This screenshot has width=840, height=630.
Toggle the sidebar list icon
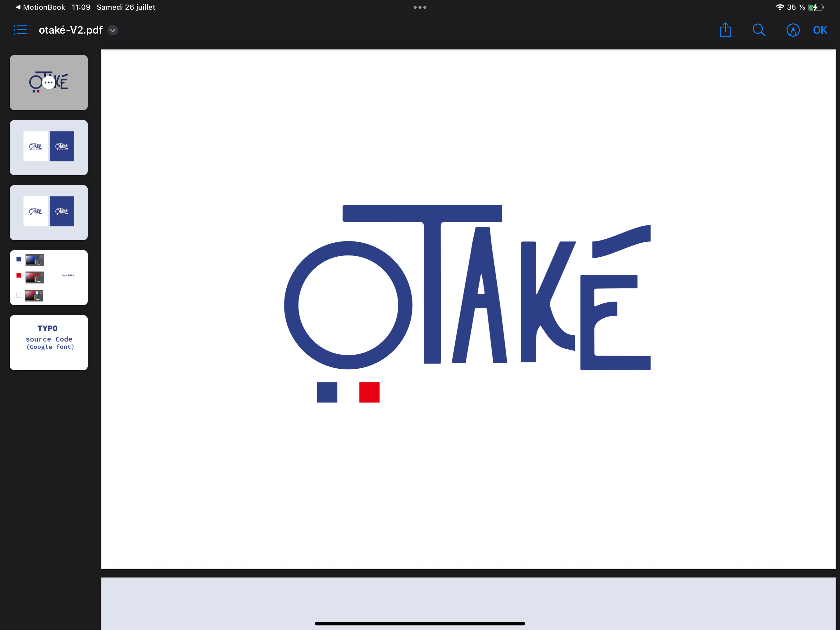click(x=20, y=30)
